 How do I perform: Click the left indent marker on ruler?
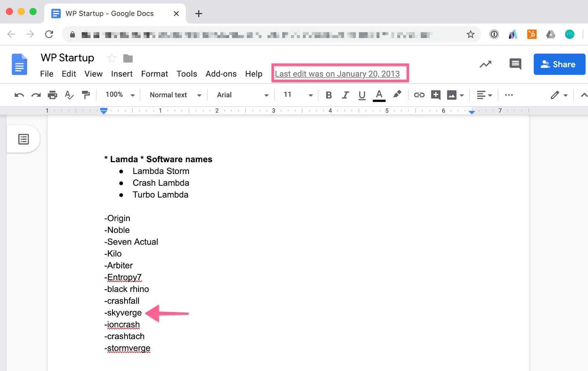pyautogui.click(x=104, y=111)
